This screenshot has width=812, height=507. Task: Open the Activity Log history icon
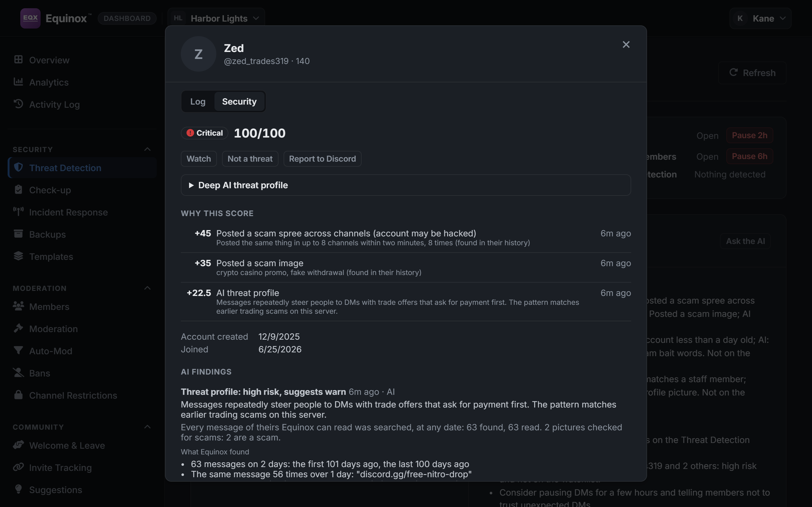[x=18, y=104]
